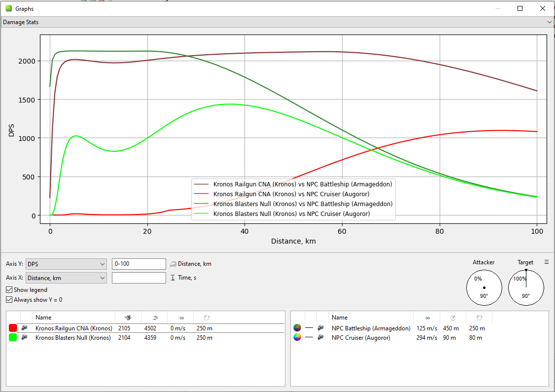Close the Graphs window
This screenshot has height=392, width=555.
(543, 8)
